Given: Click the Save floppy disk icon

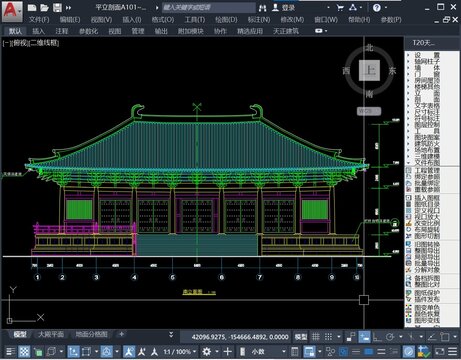Looking at the screenshot, I should (x=57, y=8).
